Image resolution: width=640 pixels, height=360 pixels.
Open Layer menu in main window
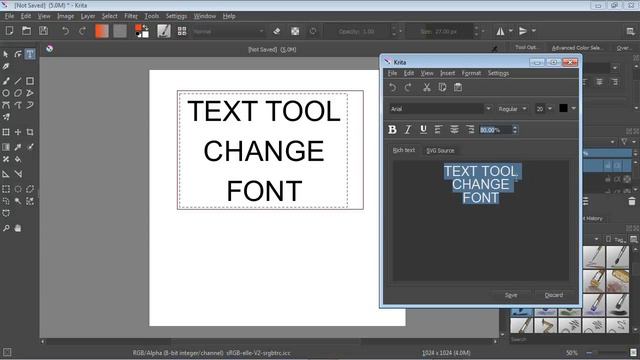click(x=88, y=16)
